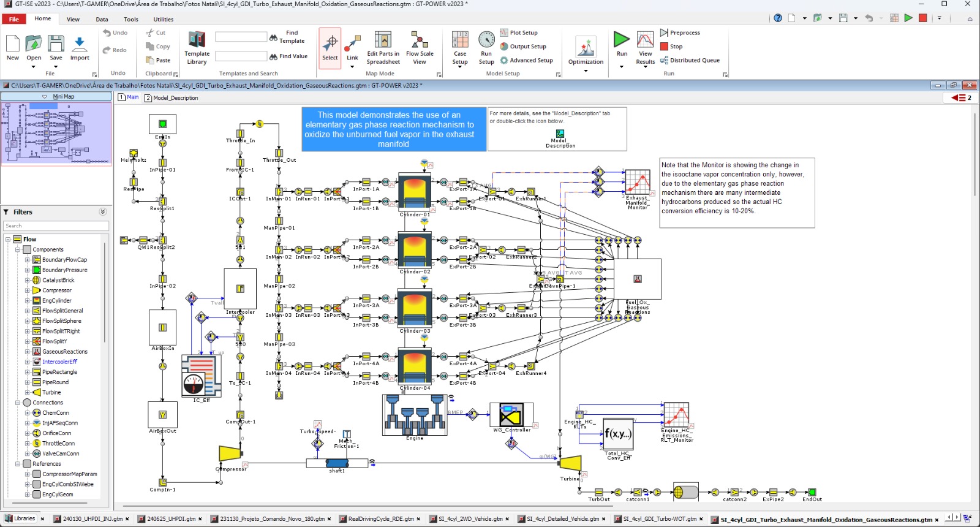The image size is (980, 527).
Task: Click the Preprocess button
Action: [x=680, y=32]
